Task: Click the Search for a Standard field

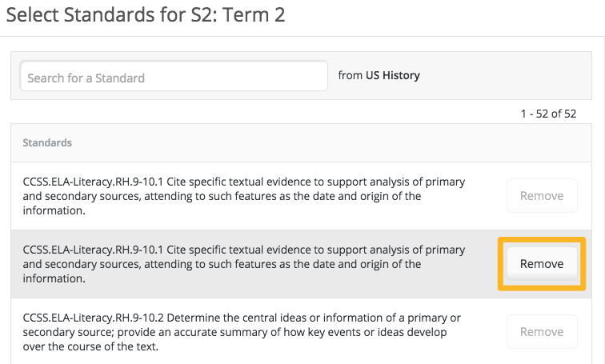Action: (174, 75)
